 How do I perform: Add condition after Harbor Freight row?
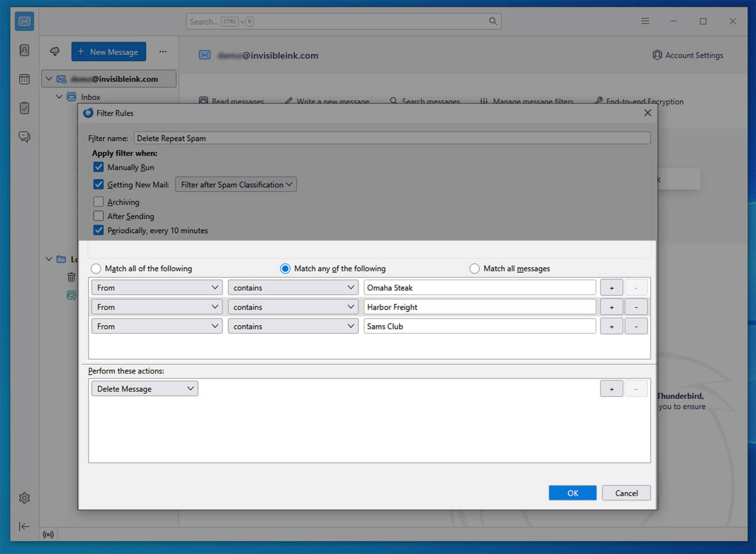[x=612, y=307]
